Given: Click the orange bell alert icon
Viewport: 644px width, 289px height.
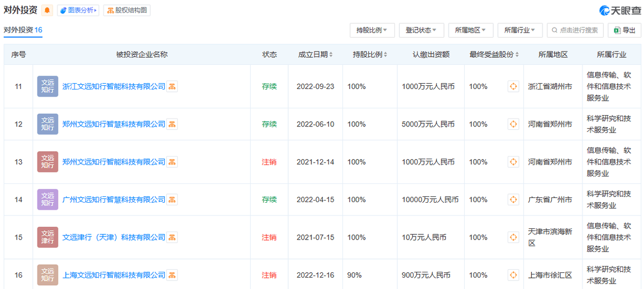Looking at the screenshot, I should 47,10.
